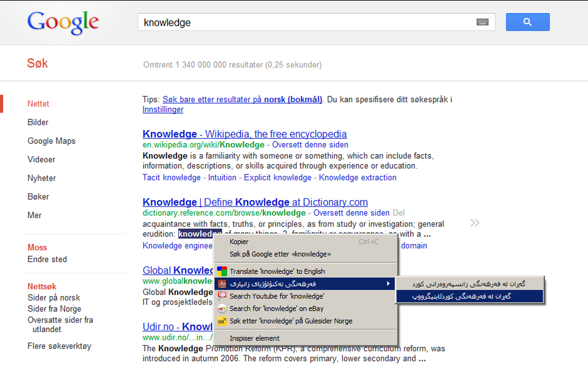Viewport: 588px width, 368px height.
Task: Open Intuition sublink
Action: coord(222,178)
